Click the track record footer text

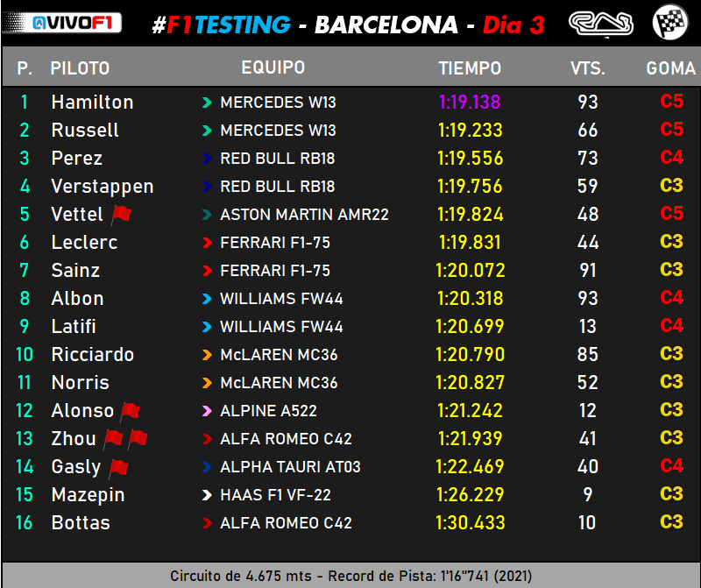pos(350,577)
